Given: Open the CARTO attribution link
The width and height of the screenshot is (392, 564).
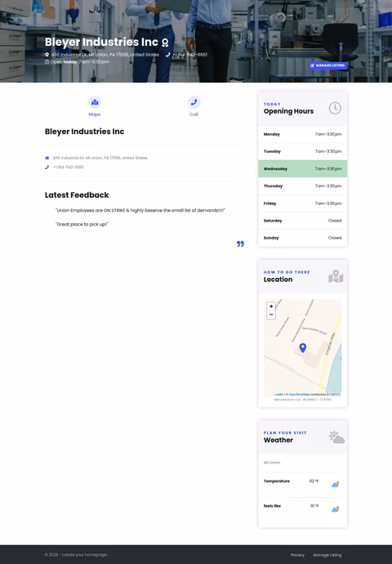Looking at the screenshot, I should (335, 395).
